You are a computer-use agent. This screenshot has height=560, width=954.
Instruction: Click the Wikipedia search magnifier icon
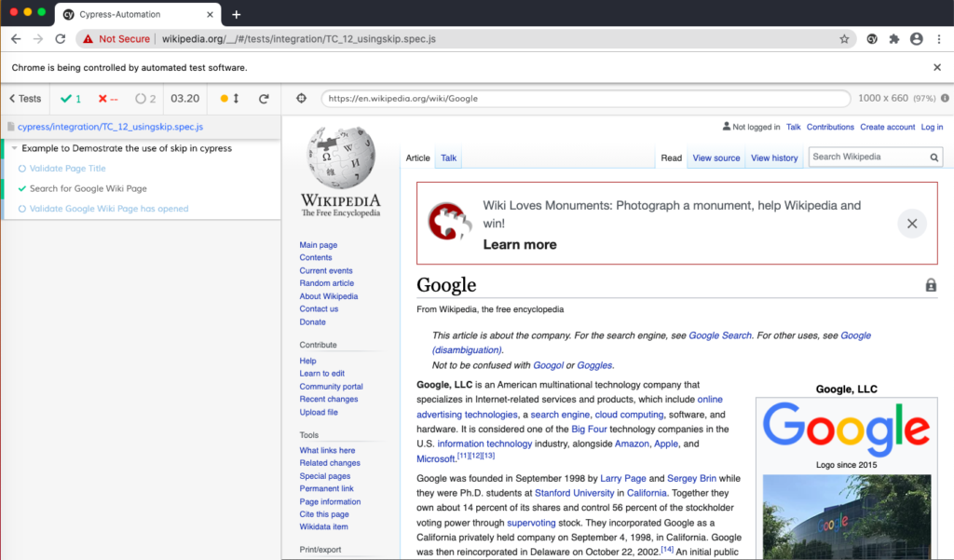934,157
